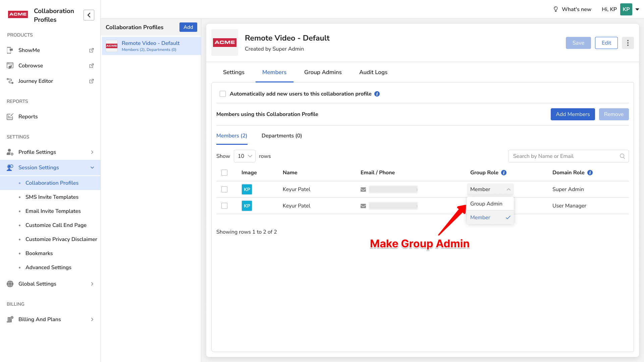Open the three-dot more options menu
Viewport: 644px width, 362px height.
point(628,43)
